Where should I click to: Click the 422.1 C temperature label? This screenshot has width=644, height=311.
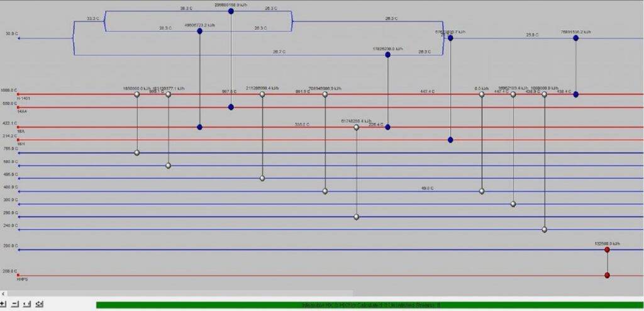11,123
